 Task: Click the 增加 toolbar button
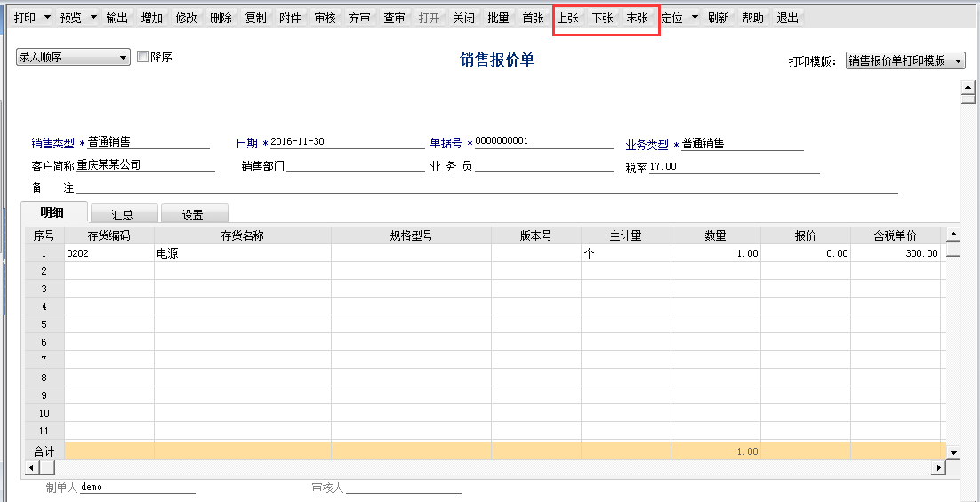tap(151, 18)
